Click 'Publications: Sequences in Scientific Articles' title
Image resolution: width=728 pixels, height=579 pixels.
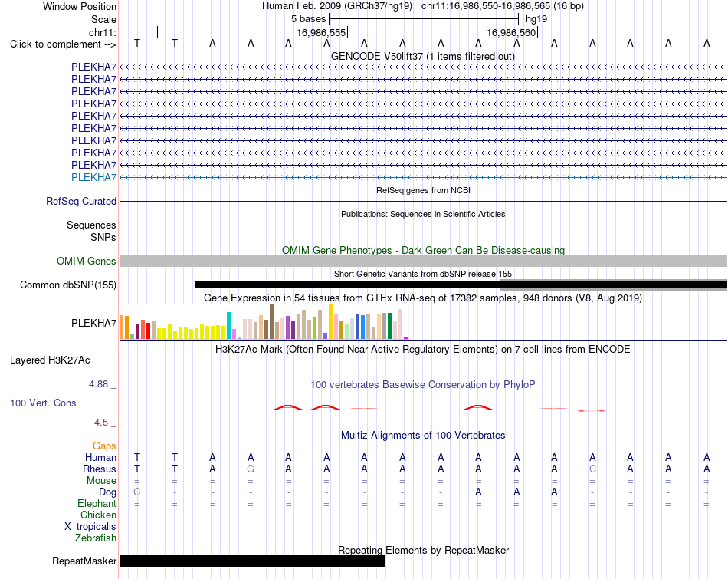coord(423,214)
